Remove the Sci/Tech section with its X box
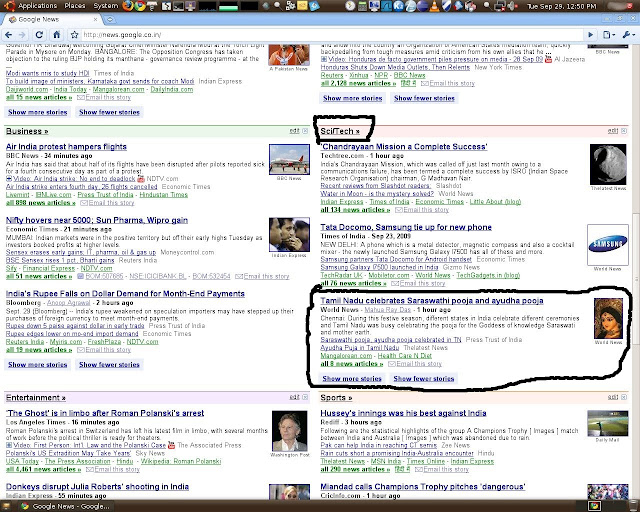Viewport: 640px width, 512px height. 624,131
